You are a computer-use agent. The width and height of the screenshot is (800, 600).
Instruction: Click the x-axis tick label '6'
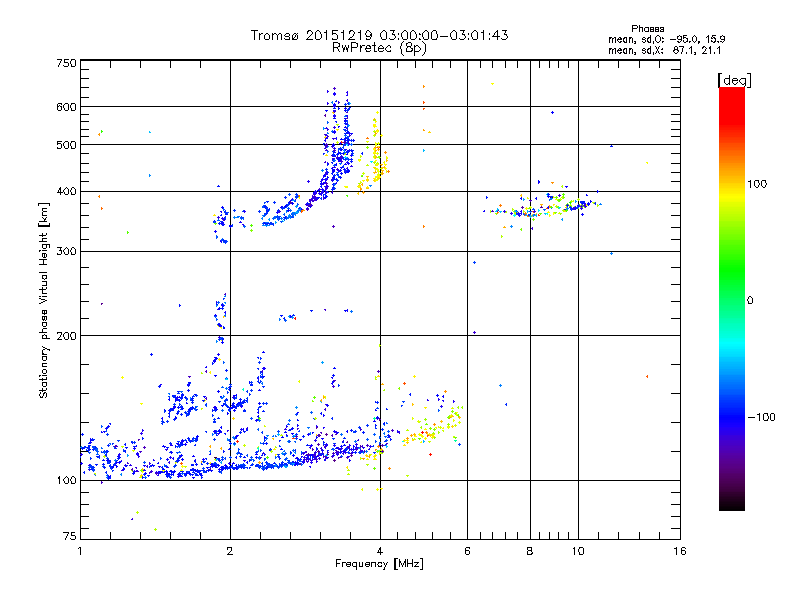tap(467, 551)
